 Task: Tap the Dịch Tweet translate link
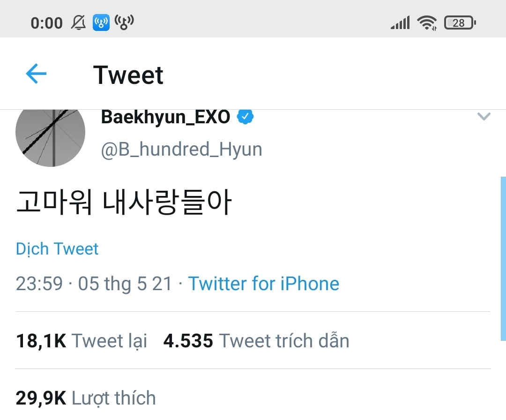tap(57, 249)
